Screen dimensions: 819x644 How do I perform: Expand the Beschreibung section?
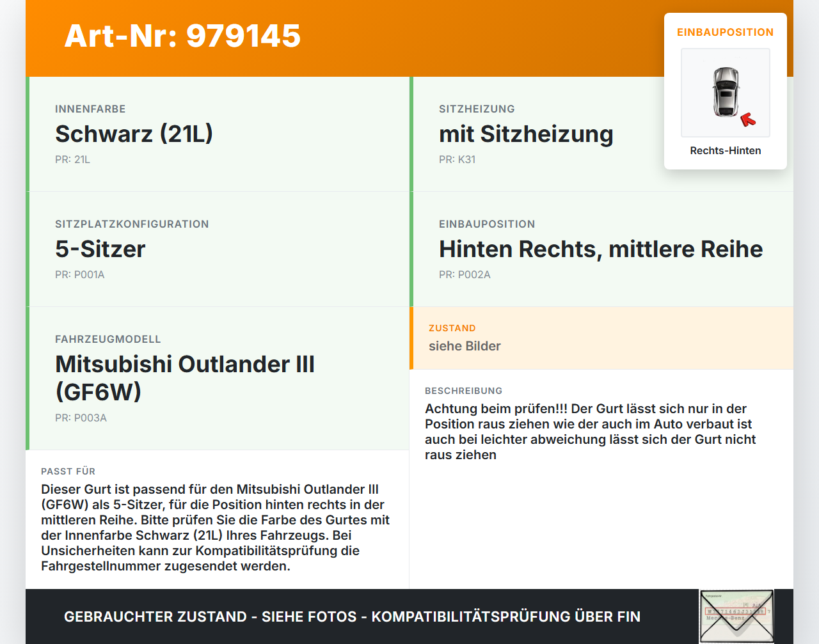(463, 391)
